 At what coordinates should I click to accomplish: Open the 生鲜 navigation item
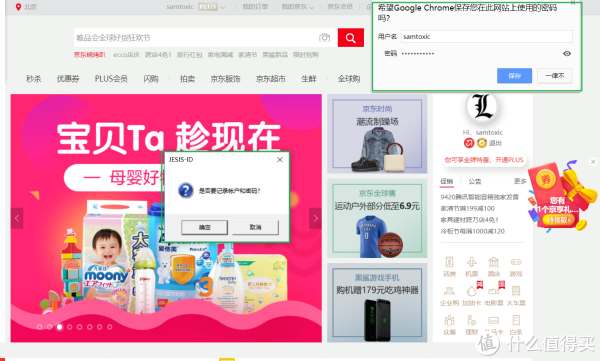point(309,79)
